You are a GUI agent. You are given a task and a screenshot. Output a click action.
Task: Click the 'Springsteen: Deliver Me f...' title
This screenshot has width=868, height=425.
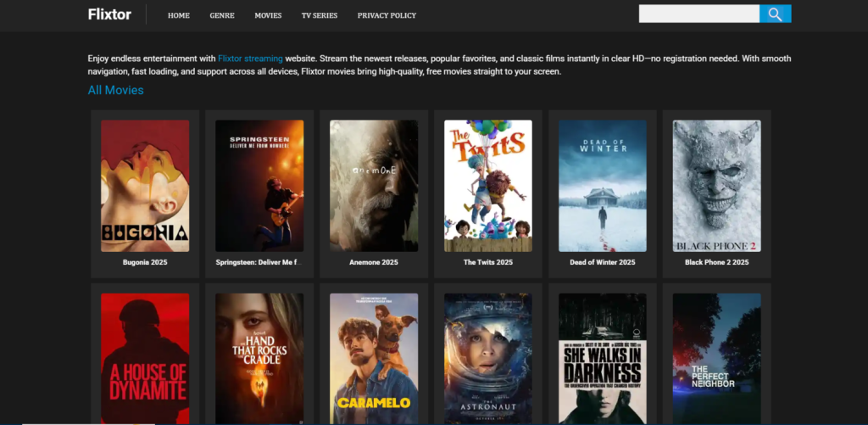tap(259, 262)
